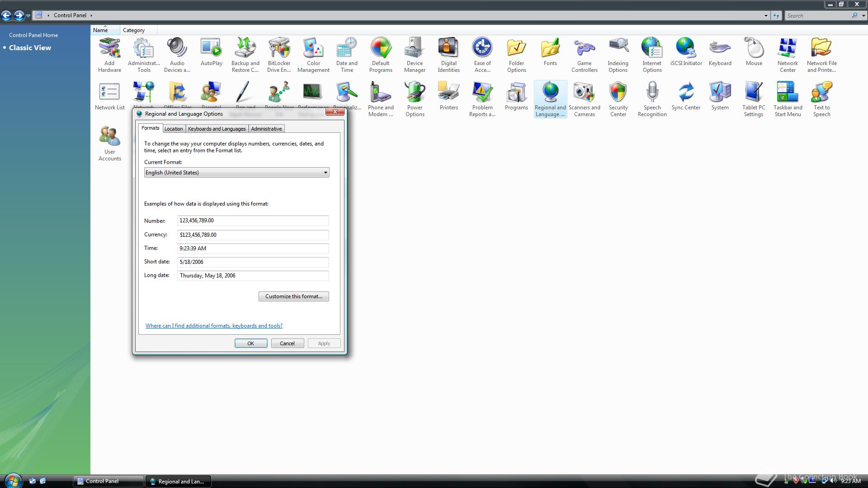Open Digital Identities icon
The image size is (868, 488).
448,55
